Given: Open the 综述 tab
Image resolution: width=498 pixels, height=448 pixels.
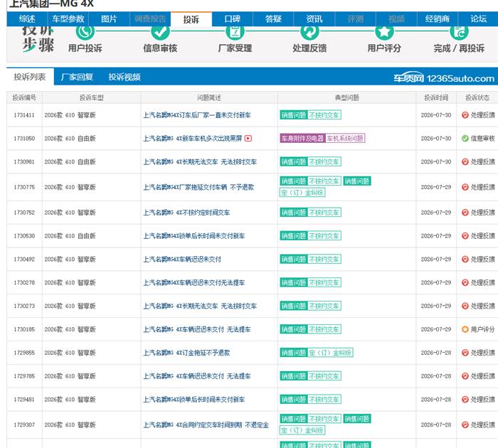Looking at the screenshot, I should tap(27, 19).
